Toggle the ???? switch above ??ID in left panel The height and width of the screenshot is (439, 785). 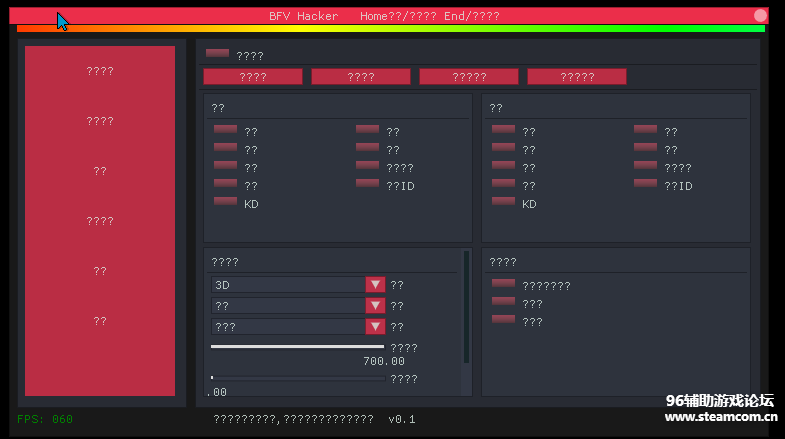click(367, 166)
